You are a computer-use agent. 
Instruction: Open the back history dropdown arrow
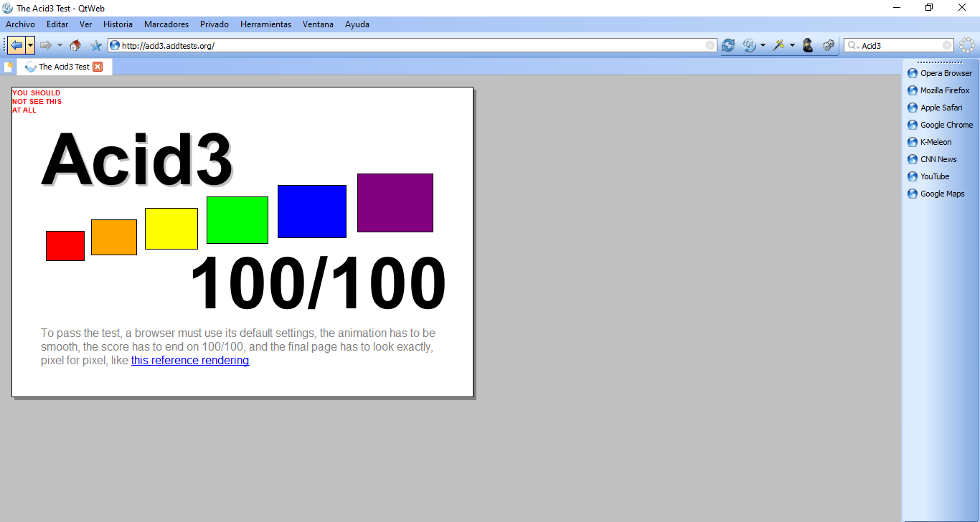pos(30,45)
